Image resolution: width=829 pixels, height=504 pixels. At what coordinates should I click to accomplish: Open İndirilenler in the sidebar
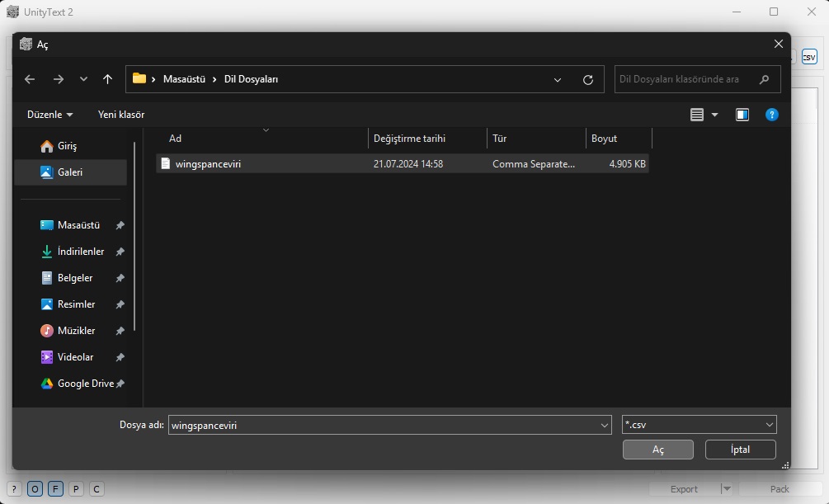[x=70, y=252]
